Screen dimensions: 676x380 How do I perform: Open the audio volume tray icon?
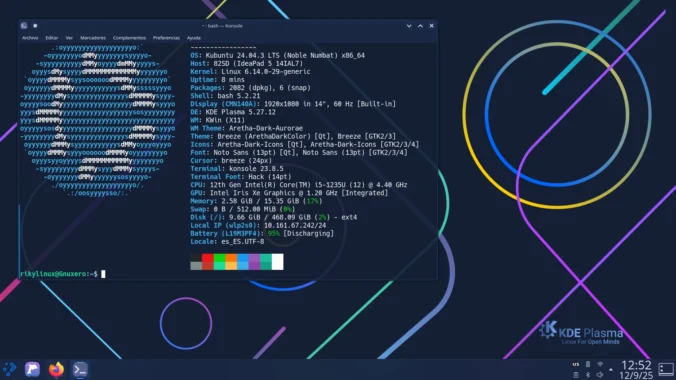click(x=600, y=375)
